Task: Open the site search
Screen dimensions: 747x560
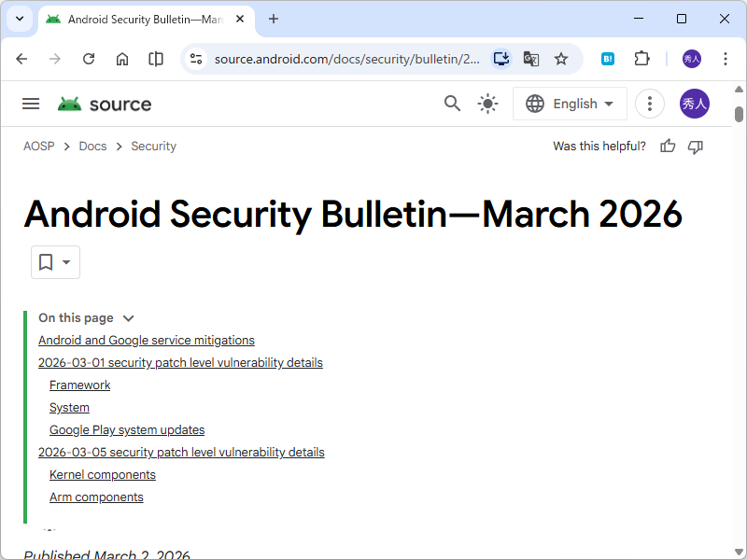Action: 452,104
